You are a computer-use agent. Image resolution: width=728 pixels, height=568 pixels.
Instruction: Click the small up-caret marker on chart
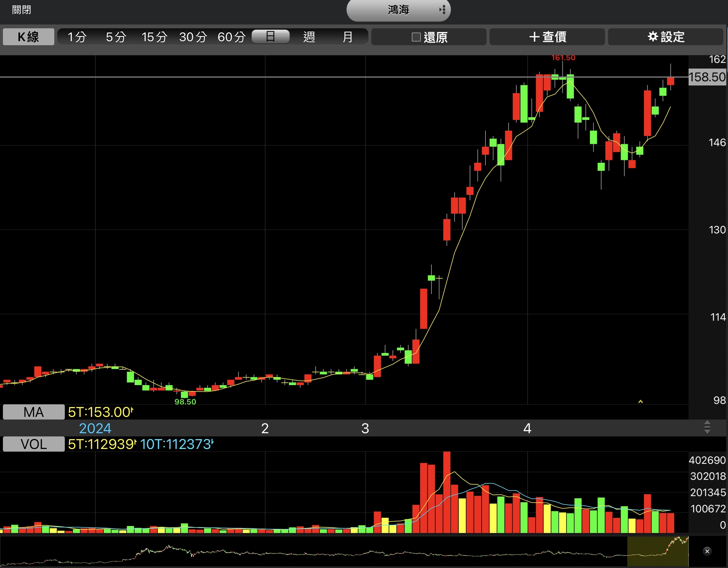coord(640,402)
